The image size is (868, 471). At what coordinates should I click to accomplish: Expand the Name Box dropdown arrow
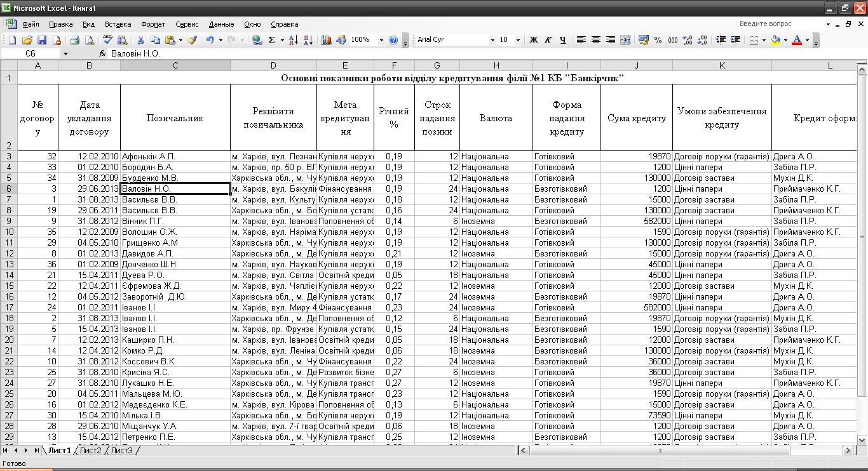[65, 54]
